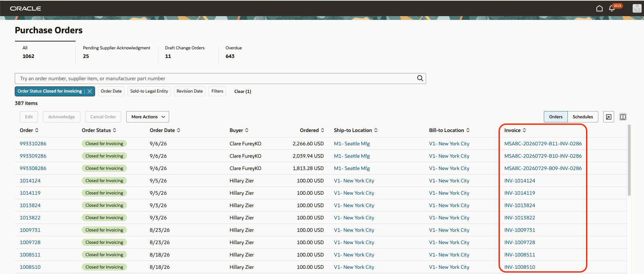This screenshot has width=644, height=274.
Task: Select Pending Supplier Acknowledgment tab
Action: (117, 52)
